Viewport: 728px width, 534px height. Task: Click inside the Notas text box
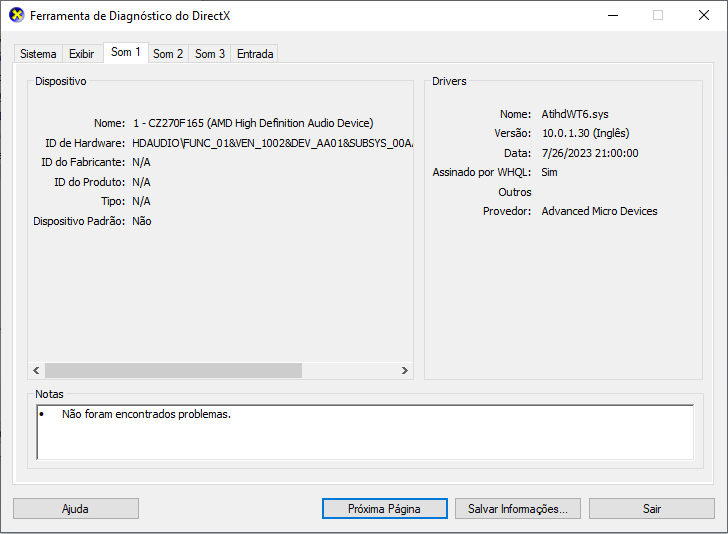[365, 432]
